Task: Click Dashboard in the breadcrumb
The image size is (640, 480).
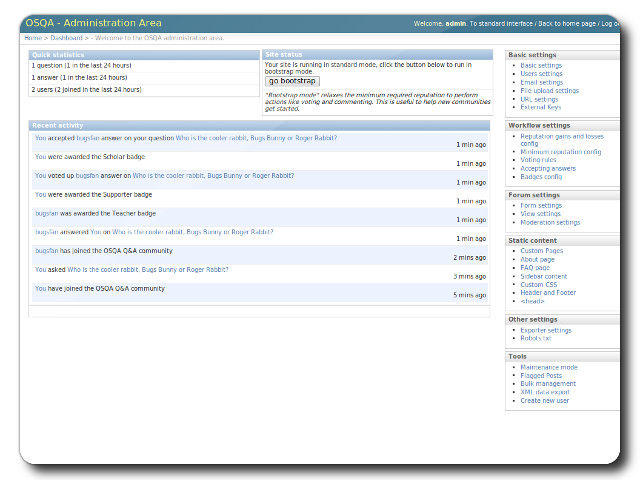Action: pyautogui.click(x=67, y=38)
